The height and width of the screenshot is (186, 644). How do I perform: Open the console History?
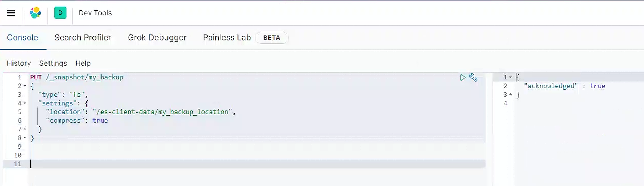(x=19, y=63)
